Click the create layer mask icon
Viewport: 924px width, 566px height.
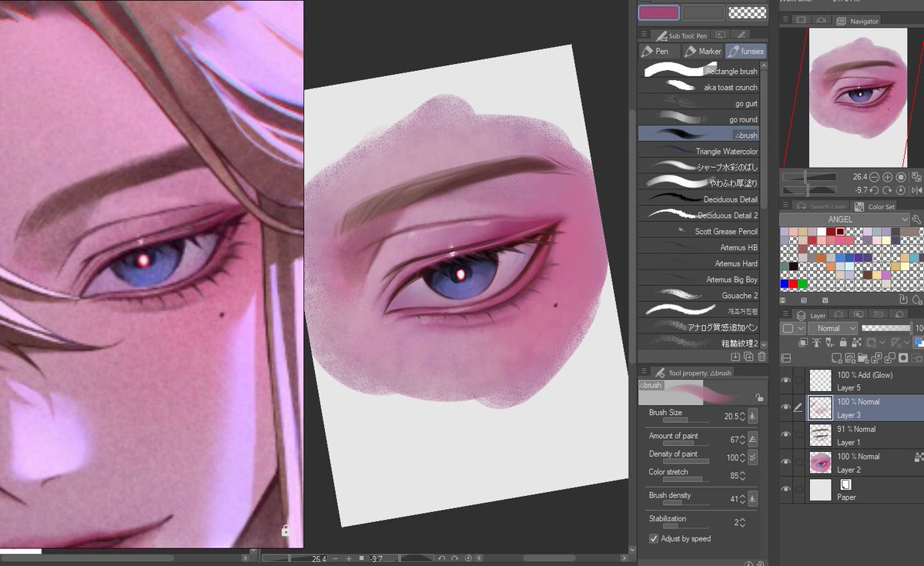pyautogui.click(x=903, y=358)
